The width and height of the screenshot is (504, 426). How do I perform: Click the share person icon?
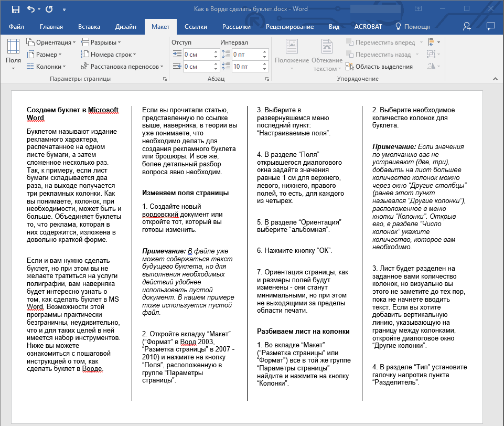pyautogui.click(x=467, y=26)
